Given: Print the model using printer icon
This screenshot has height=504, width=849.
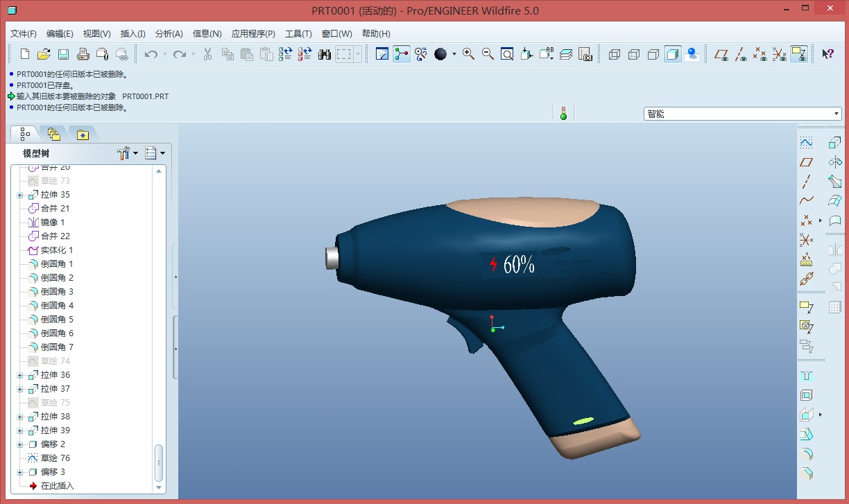Looking at the screenshot, I should 83,54.
